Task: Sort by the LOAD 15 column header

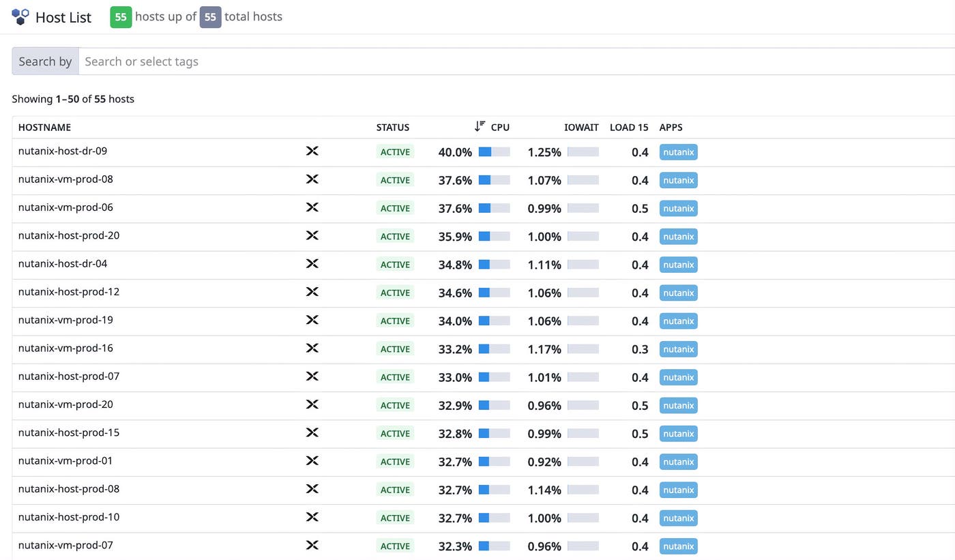Action: (628, 127)
